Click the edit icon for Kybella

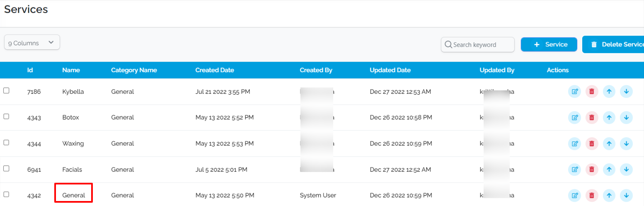coord(574,92)
